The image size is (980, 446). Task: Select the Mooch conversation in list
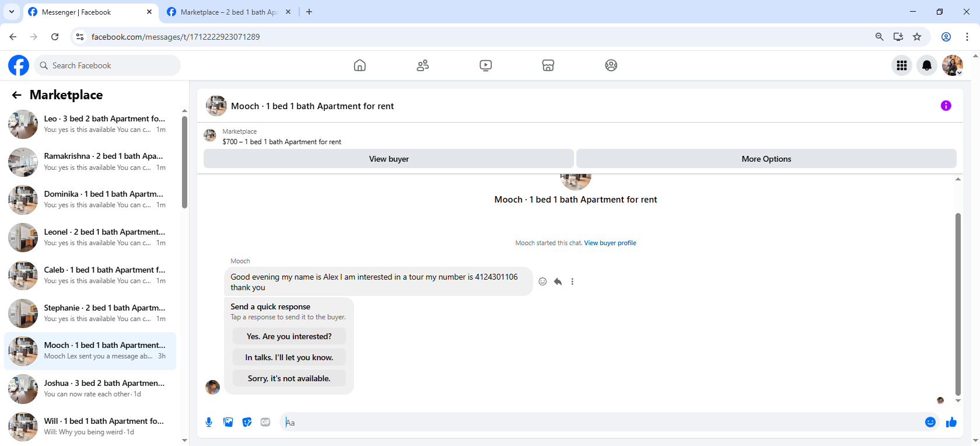[90, 351]
